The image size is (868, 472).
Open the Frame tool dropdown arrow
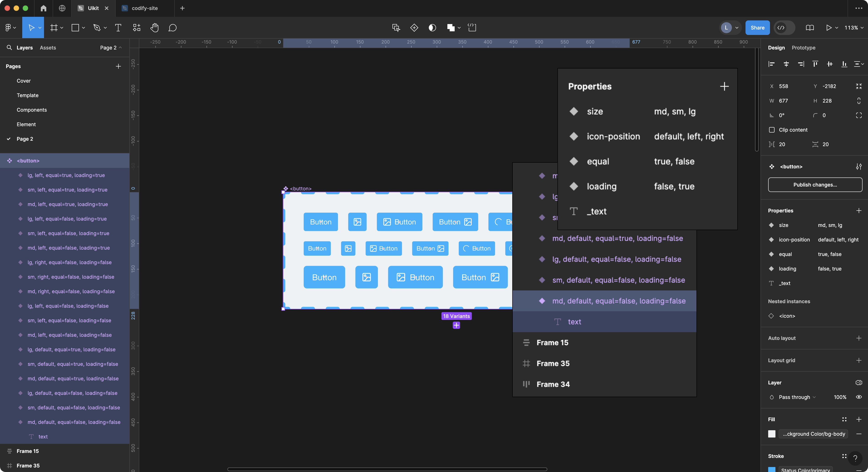click(62, 28)
